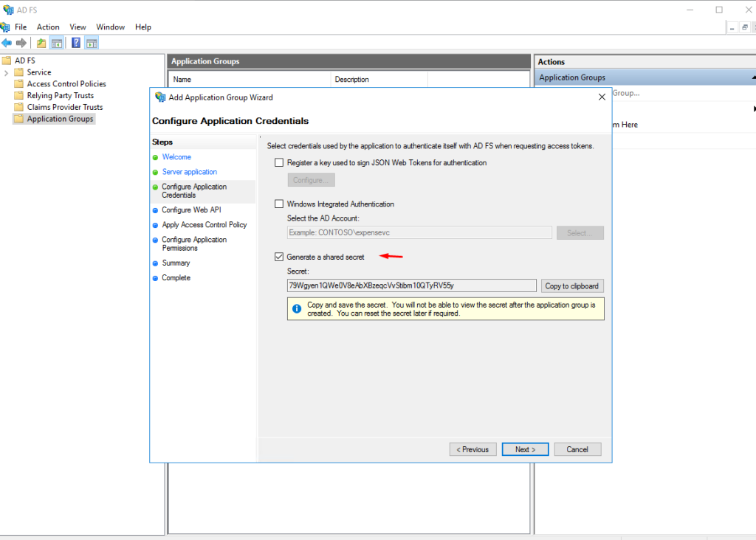Viewport: 756px width, 540px height.
Task: Click the Relying Party Trusts folder icon
Action: tap(19, 96)
